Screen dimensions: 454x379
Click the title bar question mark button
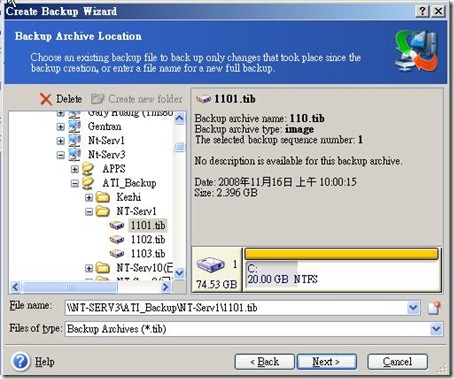pos(422,12)
